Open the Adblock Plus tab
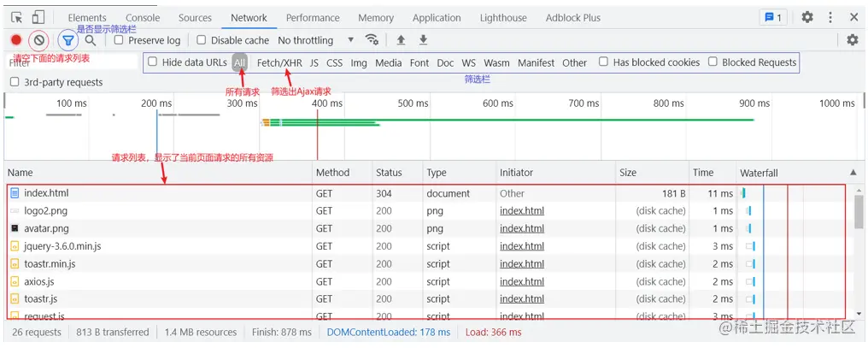868x348 pixels. click(573, 18)
